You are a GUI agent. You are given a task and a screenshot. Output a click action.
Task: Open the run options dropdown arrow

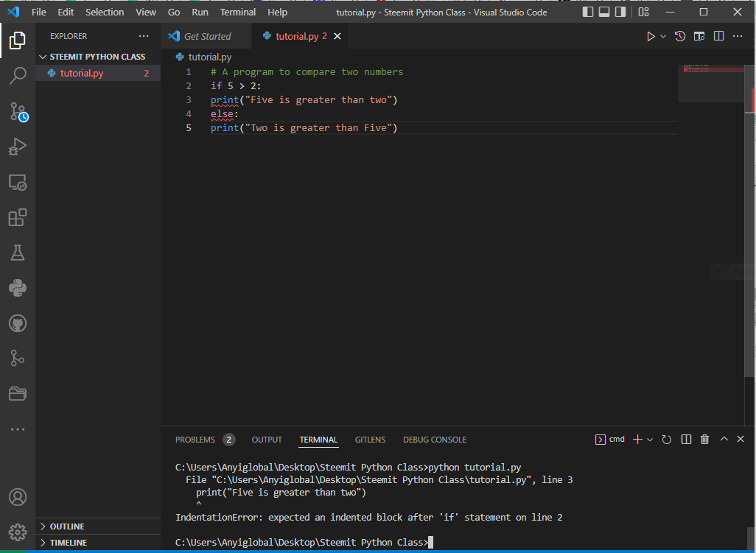click(x=663, y=36)
